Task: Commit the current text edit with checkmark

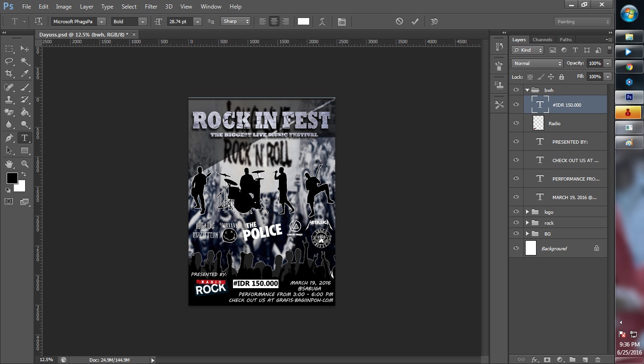Action: pos(415,21)
